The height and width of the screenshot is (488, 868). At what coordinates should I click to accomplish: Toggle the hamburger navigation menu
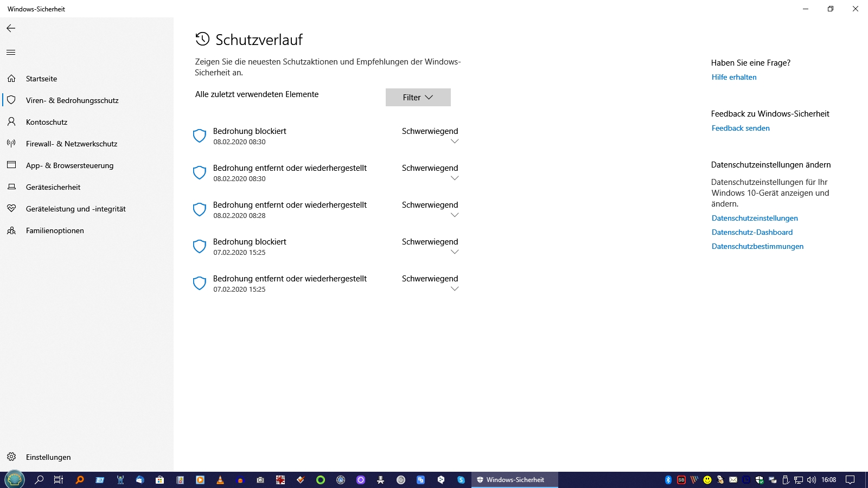[11, 53]
